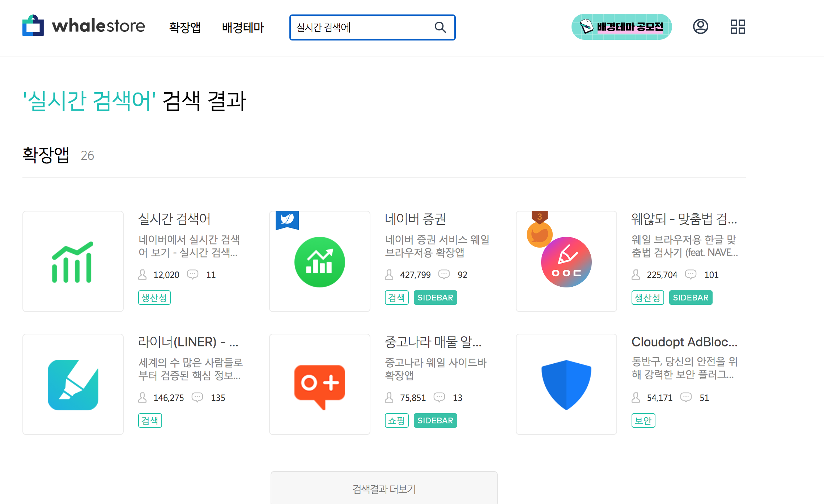Click the 검색 tag under 라이너
Viewport: 824px width, 504px height.
click(150, 420)
